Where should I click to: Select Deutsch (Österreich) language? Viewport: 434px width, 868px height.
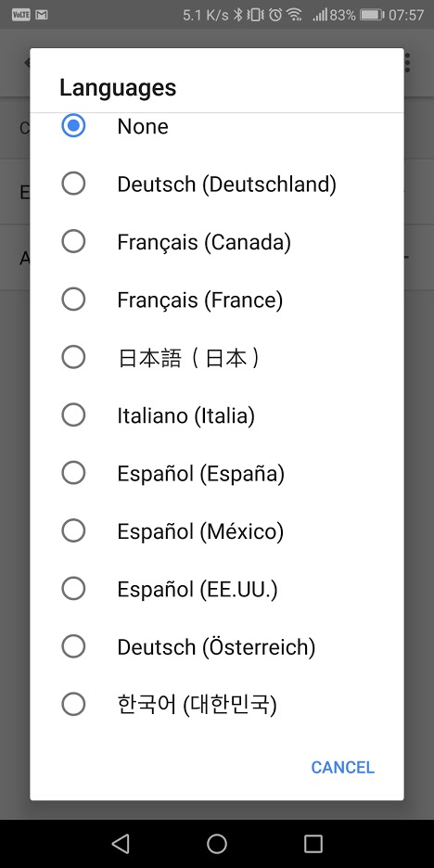tap(216, 646)
